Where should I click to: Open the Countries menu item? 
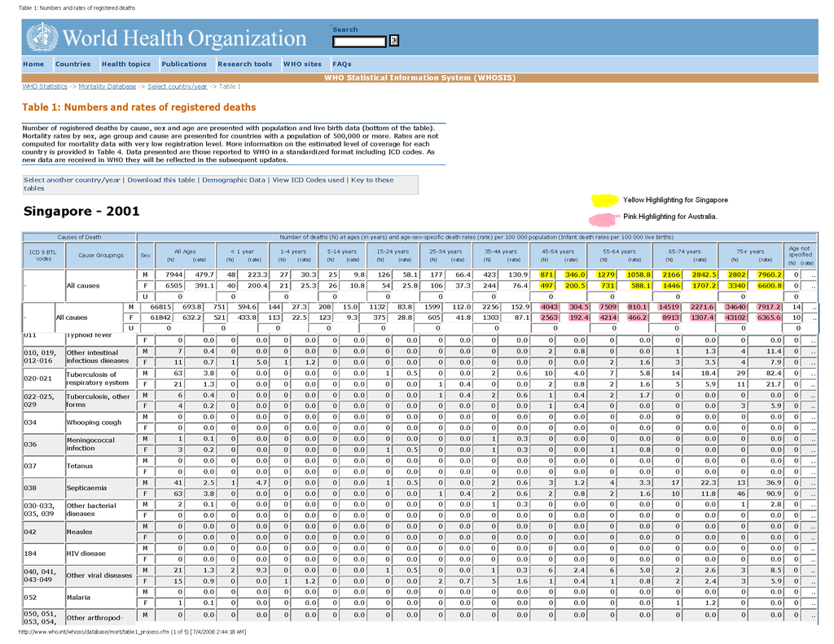(x=72, y=64)
